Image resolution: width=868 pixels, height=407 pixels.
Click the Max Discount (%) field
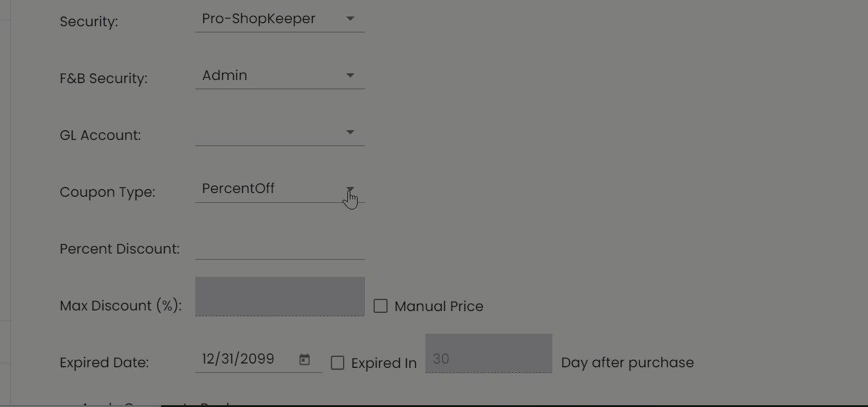pyautogui.click(x=280, y=296)
